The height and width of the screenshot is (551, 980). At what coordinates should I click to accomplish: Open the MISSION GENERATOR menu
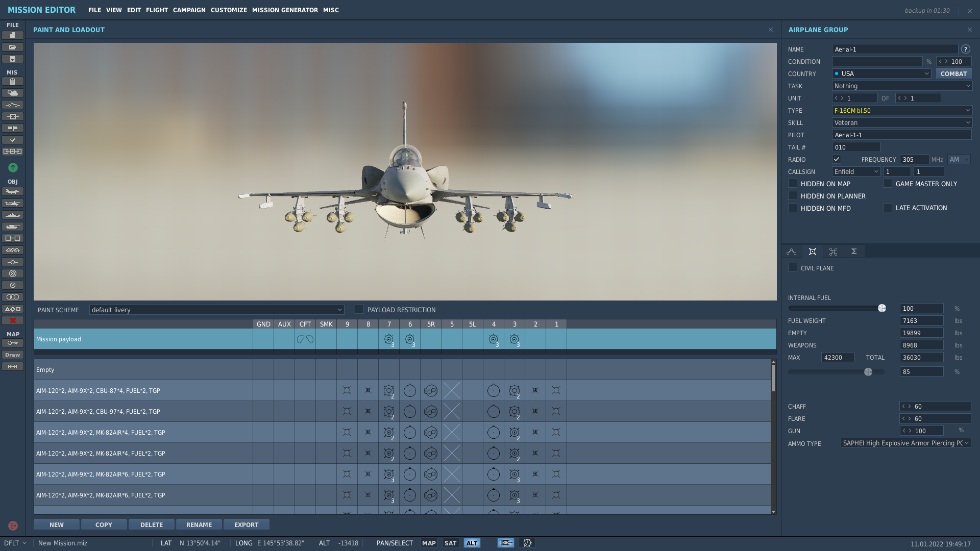(285, 10)
